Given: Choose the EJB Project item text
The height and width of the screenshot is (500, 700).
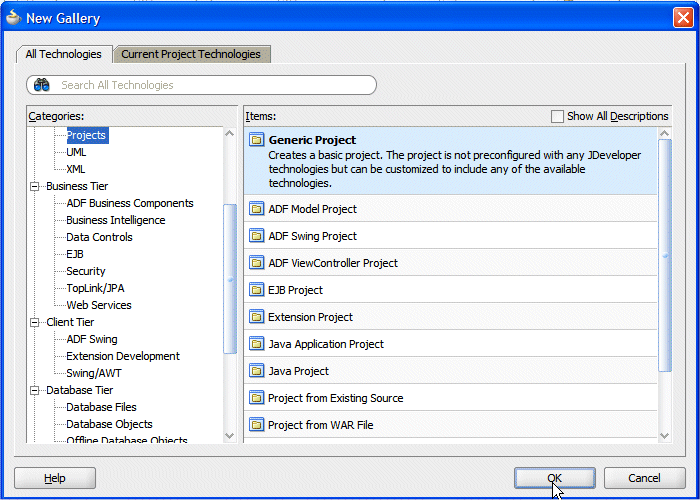Looking at the screenshot, I should (x=296, y=290).
